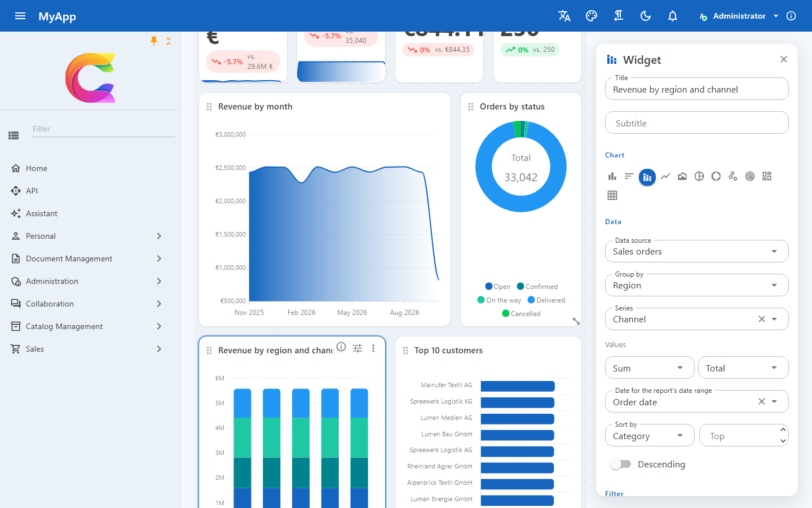This screenshot has height=508, width=812.
Task: Clear the Channel series selection
Action: tap(762, 319)
